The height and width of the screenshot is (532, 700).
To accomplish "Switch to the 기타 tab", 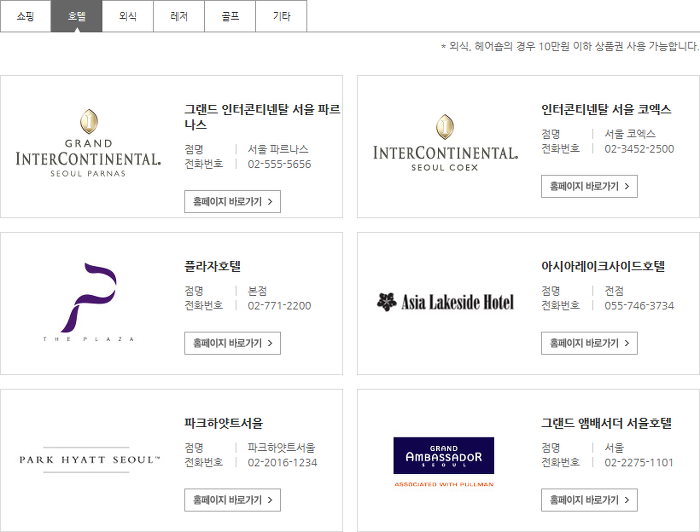I will pos(281,16).
